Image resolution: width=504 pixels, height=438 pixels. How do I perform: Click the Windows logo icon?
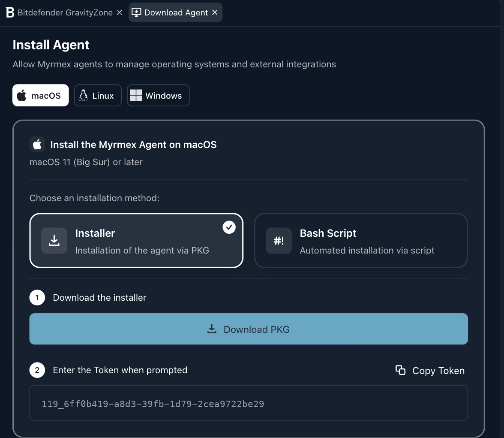136,95
